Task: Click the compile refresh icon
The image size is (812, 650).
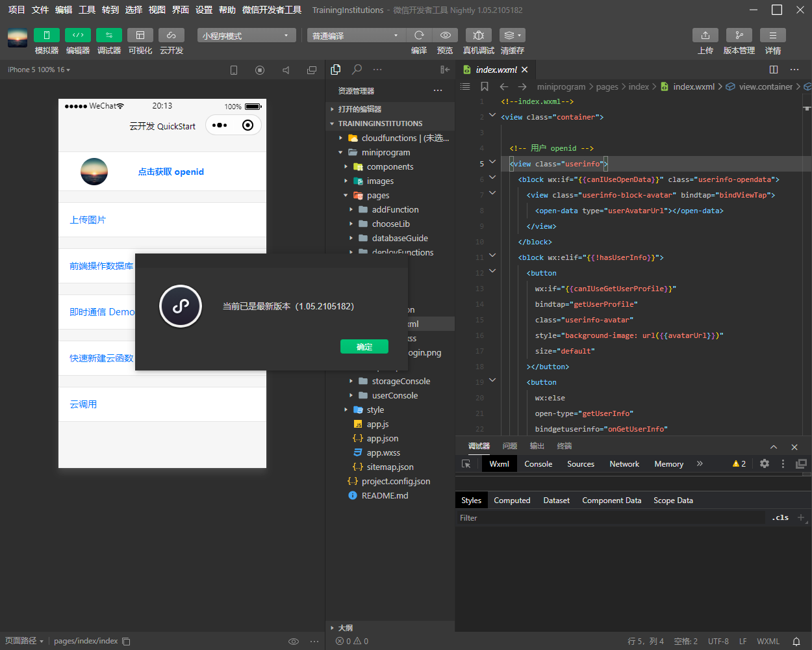Action: 419,35
